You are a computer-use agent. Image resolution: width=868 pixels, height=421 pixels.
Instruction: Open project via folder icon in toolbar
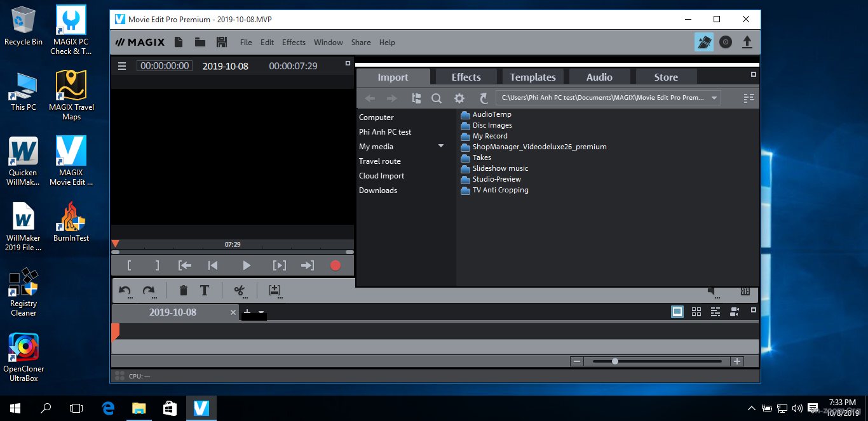(200, 42)
